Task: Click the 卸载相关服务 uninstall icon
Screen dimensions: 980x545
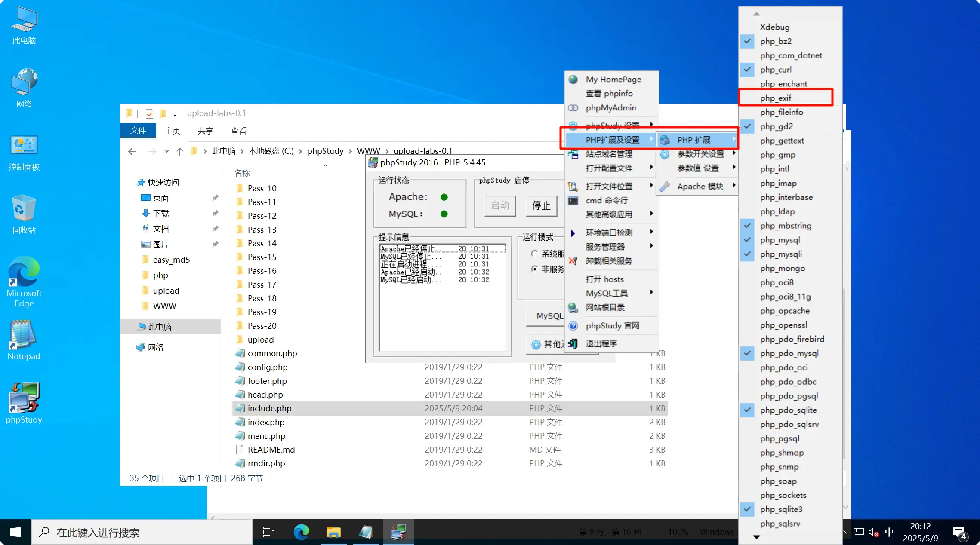Action: coord(573,261)
